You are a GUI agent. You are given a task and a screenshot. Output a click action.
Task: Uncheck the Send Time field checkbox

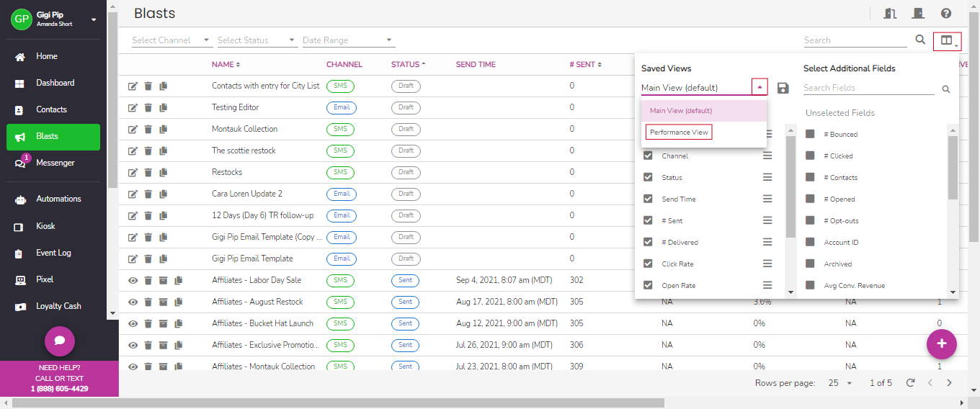click(x=648, y=199)
